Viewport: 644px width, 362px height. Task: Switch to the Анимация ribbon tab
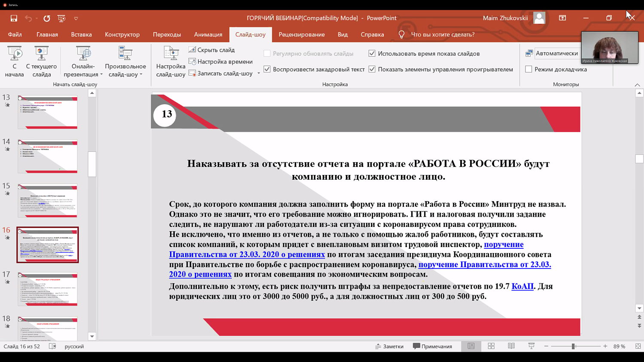click(x=208, y=34)
